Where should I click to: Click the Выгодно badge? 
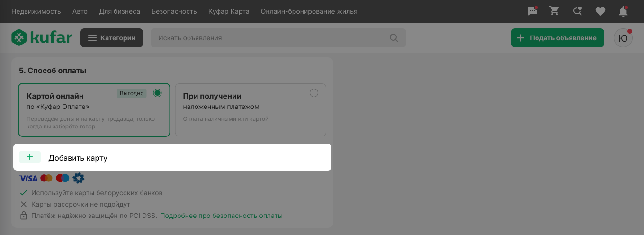tap(132, 93)
